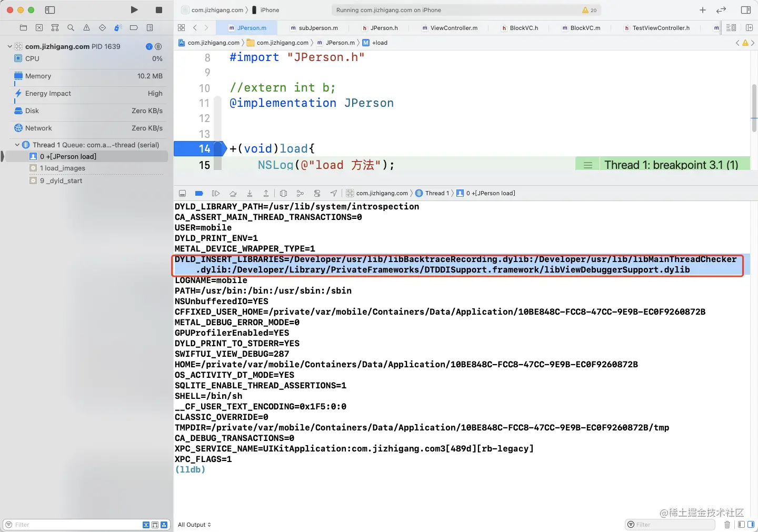Open the scheme selector com.jizhigang.com
The width and height of the screenshot is (758, 532).
coord(212,10)
